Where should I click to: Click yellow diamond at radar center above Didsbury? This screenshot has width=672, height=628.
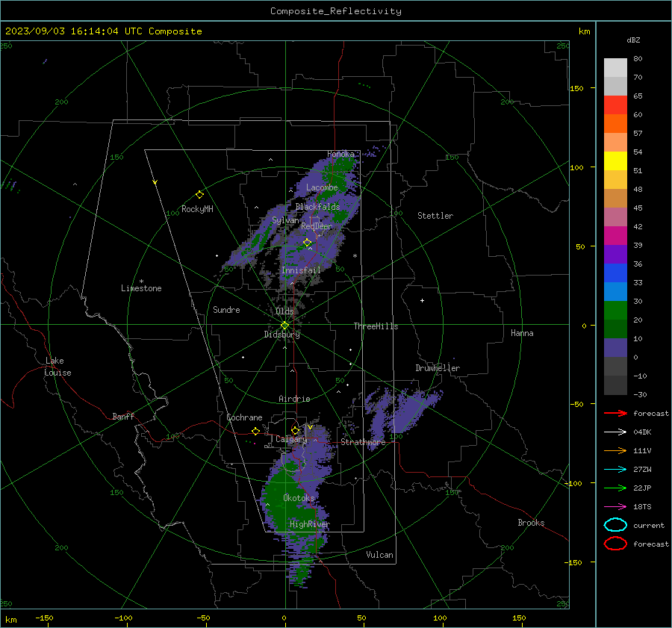[284, 326]
